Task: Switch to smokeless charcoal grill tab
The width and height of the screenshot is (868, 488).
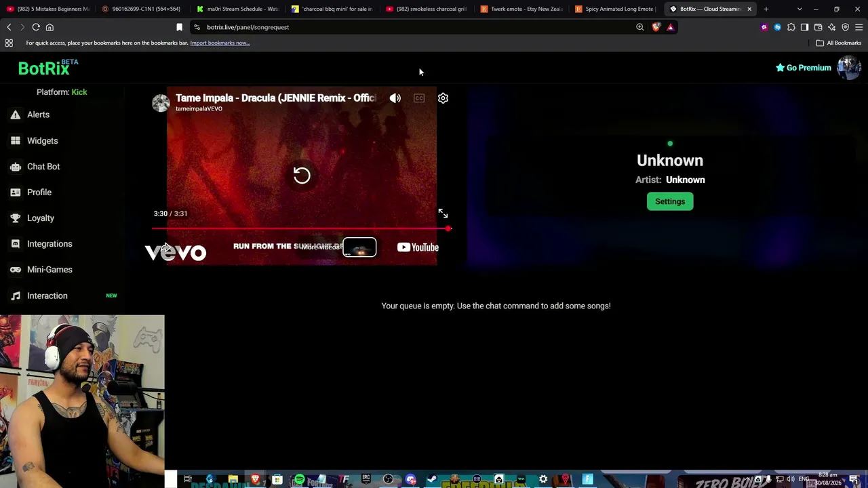Action: [427, 9]
